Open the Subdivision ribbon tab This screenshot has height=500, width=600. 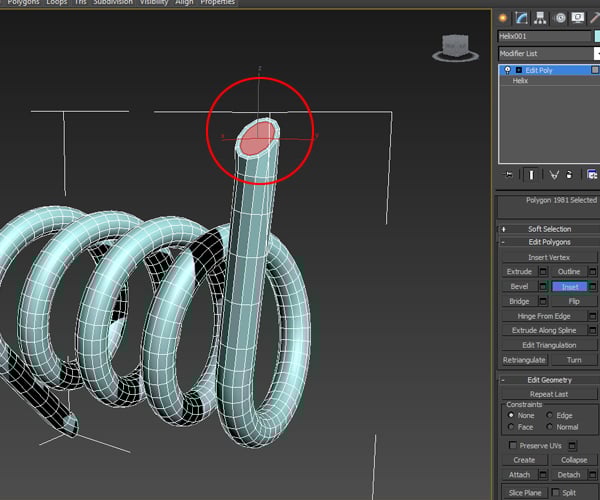[112, 3]
